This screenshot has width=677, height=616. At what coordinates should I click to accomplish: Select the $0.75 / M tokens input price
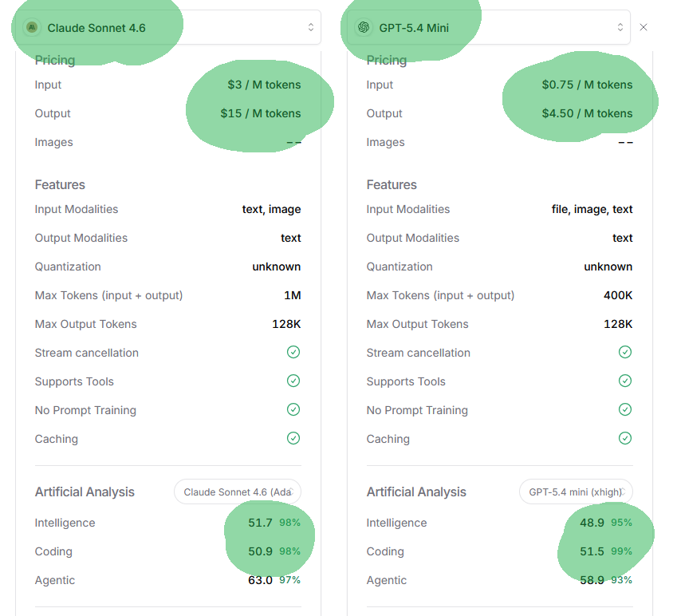pos(587,85)
